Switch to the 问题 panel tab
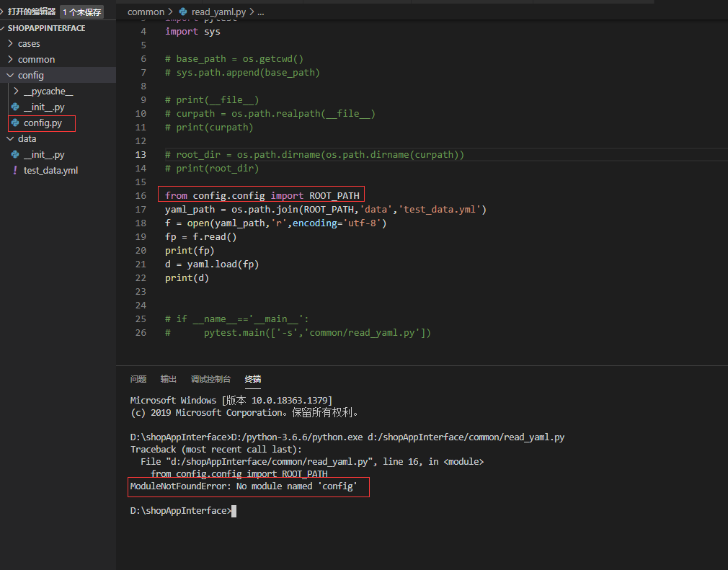Viewport: 728px width, 570px height. (x=138, y=379)
